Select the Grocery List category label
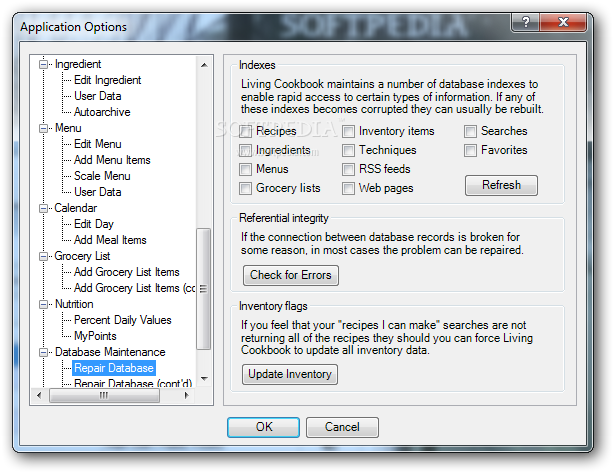The height and width of the screenshot is (473, 614). click(x=82, y=256)
